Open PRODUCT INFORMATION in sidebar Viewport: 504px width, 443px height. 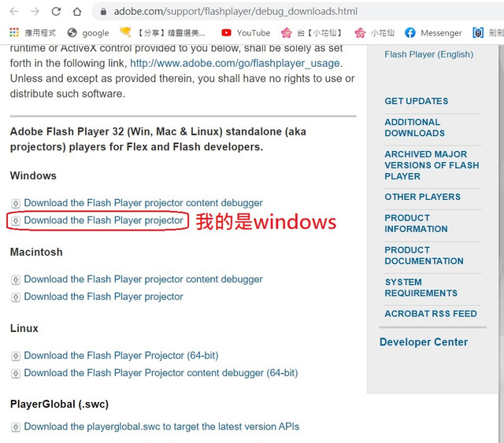tap(416, 223)
